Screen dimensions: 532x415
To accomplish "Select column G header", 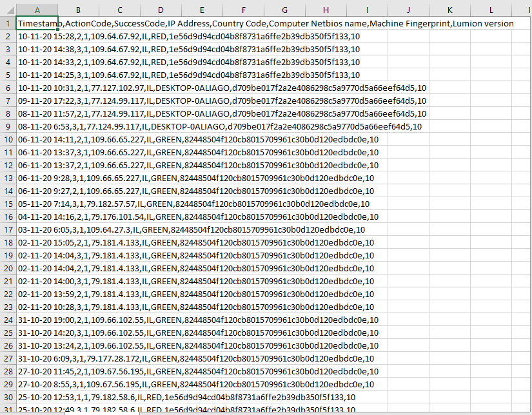I will pos(284,10).
